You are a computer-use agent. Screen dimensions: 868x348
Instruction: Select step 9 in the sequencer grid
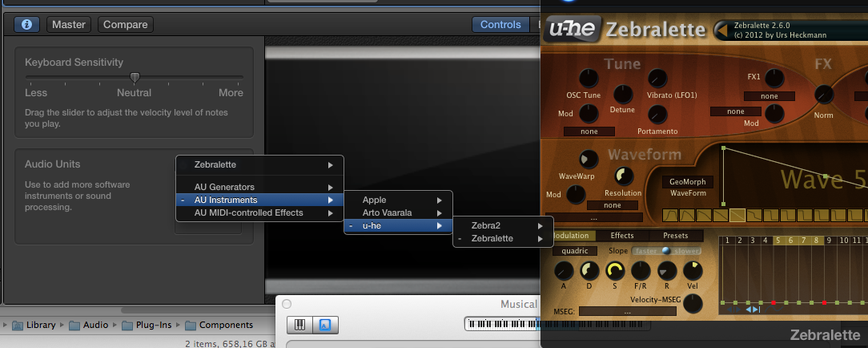pos(829,241)
